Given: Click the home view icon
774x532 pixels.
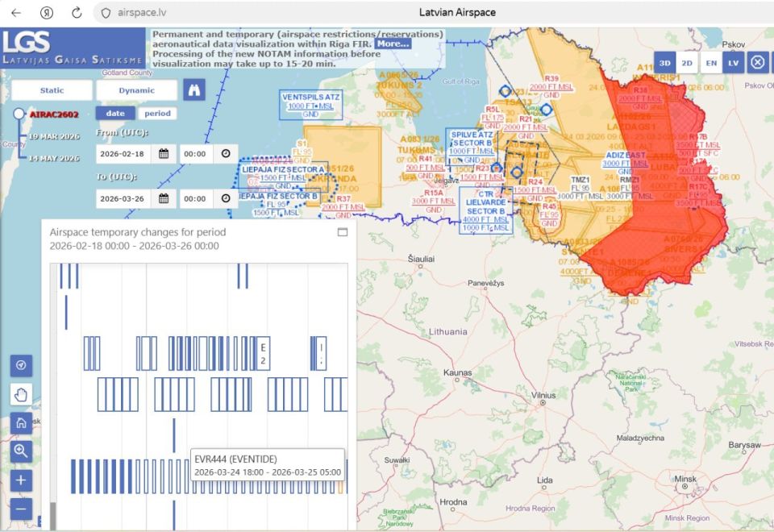Looking at the screenshot, I should pyautogui.click(x=21, y=422).
